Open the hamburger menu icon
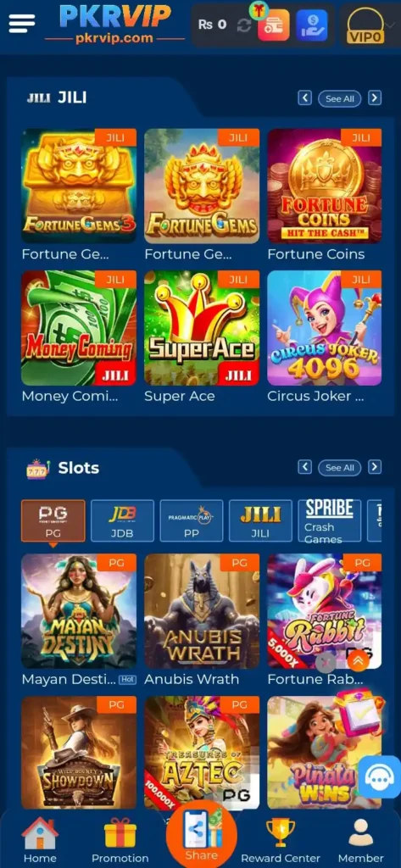Image resolution: width=401 pixels, height=868 pixels. (22, 23)
